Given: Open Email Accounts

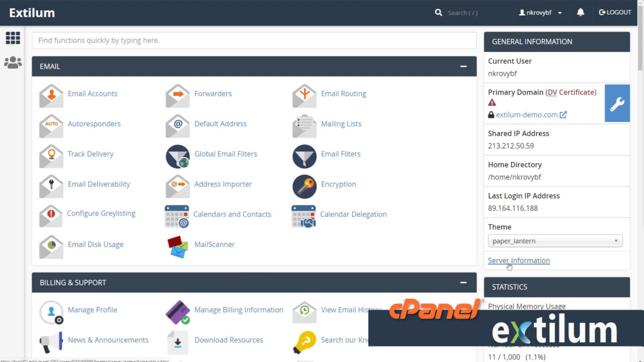Looking at the screenshot, I should (x=92, y=94).
